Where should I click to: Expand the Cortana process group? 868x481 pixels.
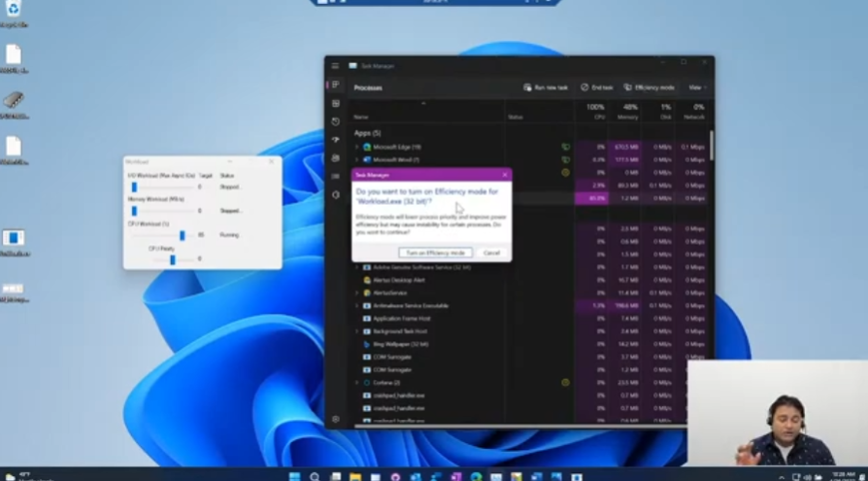tap(356, 383)
